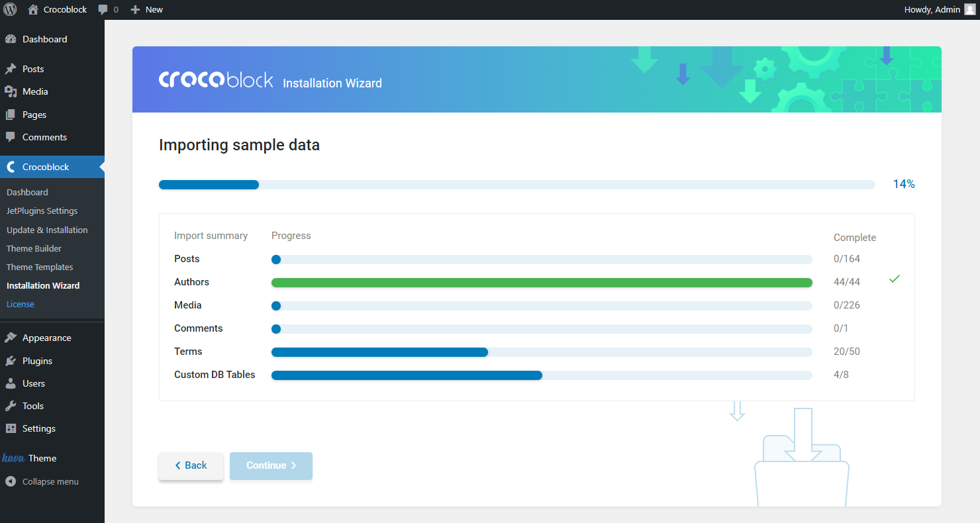Click the Continue button

click(271, 466)
